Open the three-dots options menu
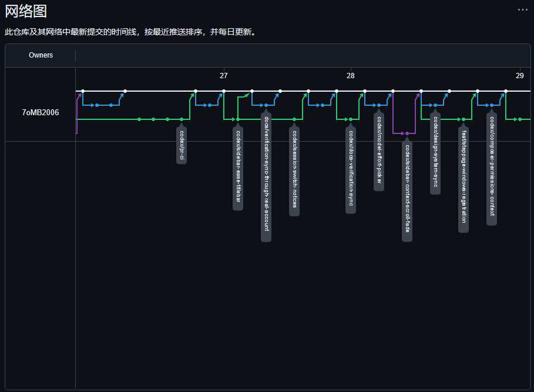This screenshot has width=534, height=392. [522, 9]
